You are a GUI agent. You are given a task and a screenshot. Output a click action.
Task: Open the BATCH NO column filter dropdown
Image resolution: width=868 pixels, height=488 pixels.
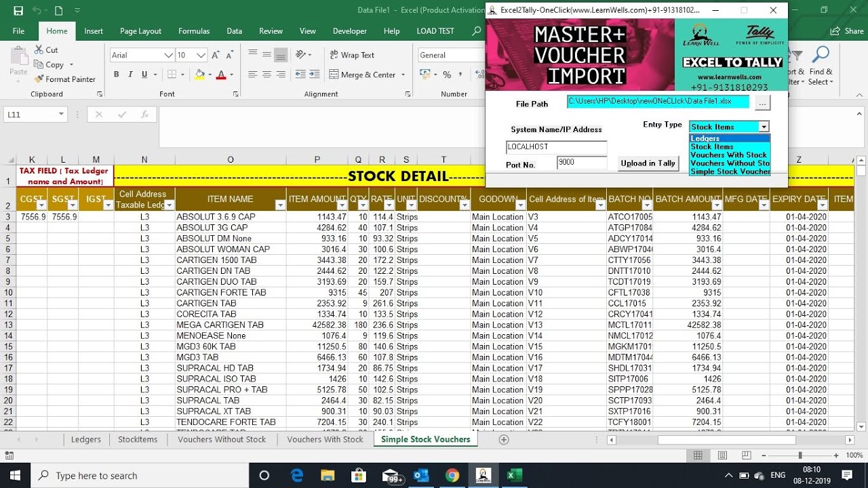point(647,205)
